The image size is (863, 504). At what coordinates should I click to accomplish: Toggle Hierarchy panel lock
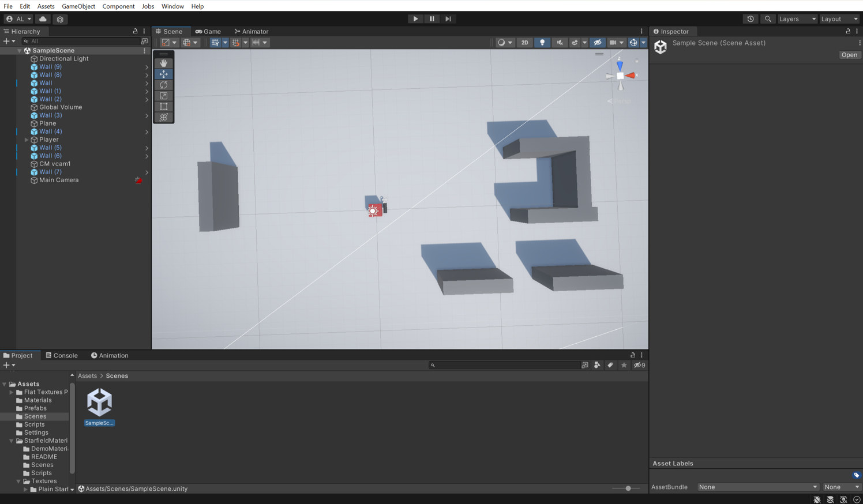(135, 31)
